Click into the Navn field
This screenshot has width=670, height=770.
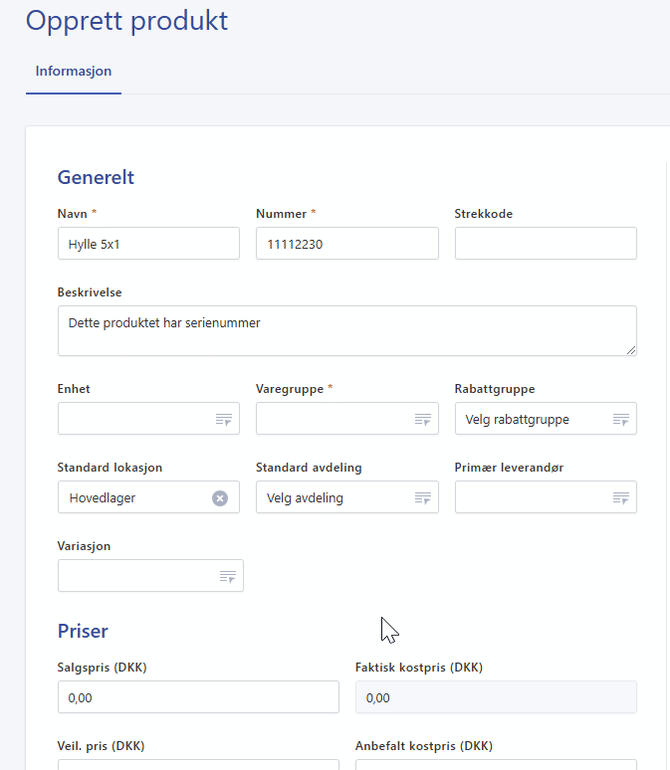click(149, 244)
